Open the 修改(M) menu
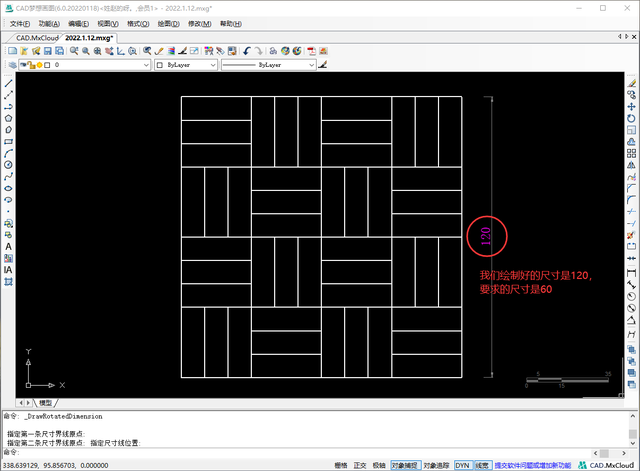 tap(200, 24)
